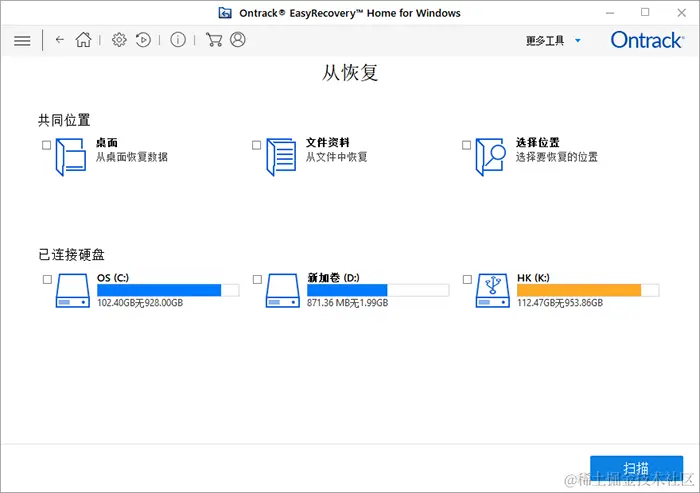This screenshot has width=700, height=493.
Task: Click the 文件资料 label
Action: tap(327, 143)
